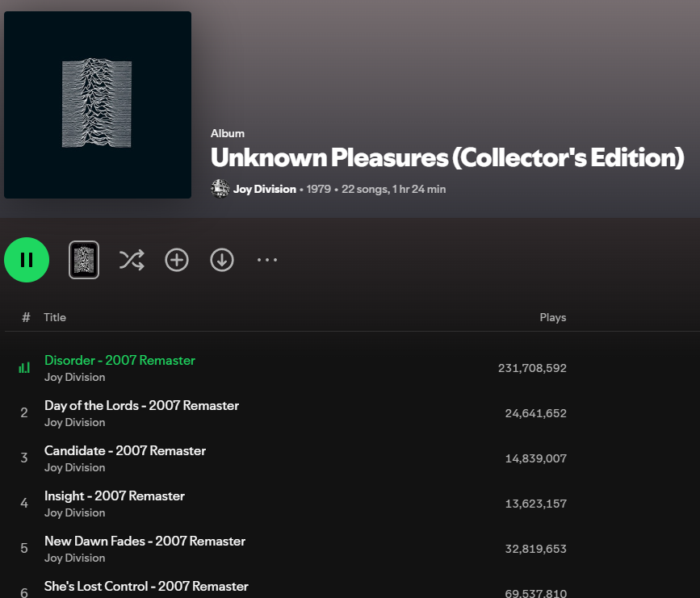Image resolution: width=700 pixels, height=598 pixels.
Task: Open Joy Division artist link in header
Action: pyautogui.click(x=265, y=189)
